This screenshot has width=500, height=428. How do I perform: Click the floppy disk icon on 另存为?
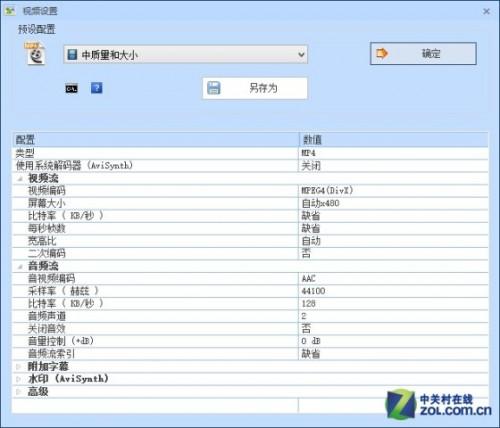(x=213, y=88)
